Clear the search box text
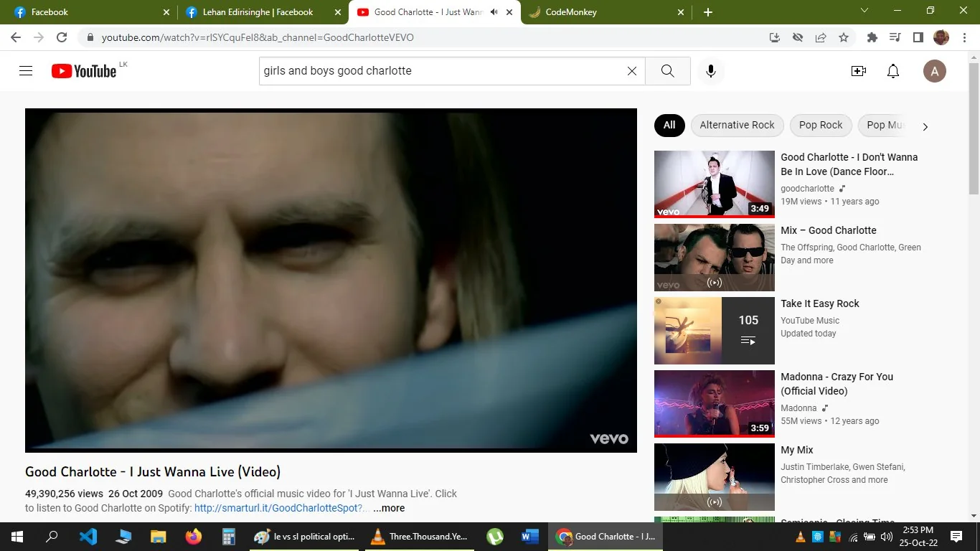Image resolution: width=980 pixels, height=551 pixels. [x=632, y=71]
